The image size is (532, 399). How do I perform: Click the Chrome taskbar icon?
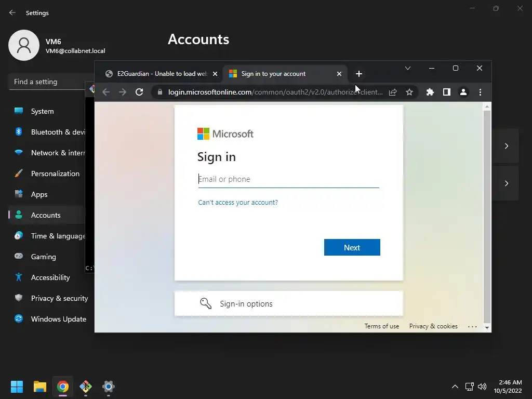tap(63, 387)
